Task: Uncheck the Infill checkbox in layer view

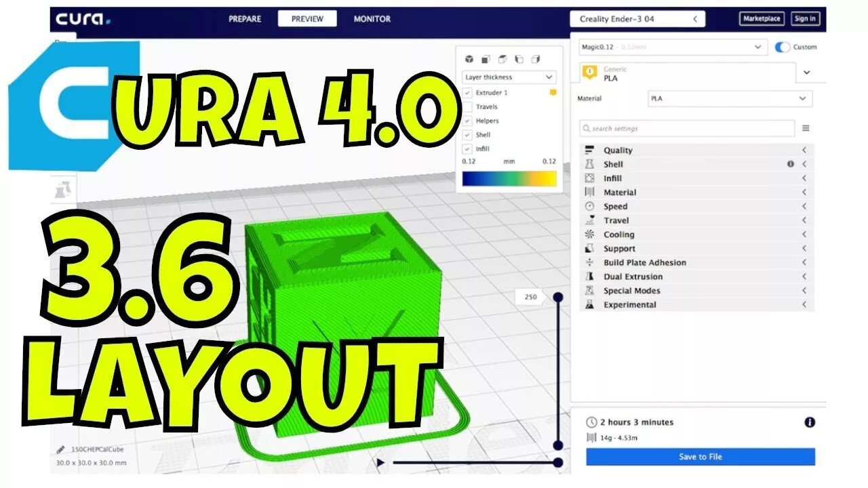Action: click(468, 148)
